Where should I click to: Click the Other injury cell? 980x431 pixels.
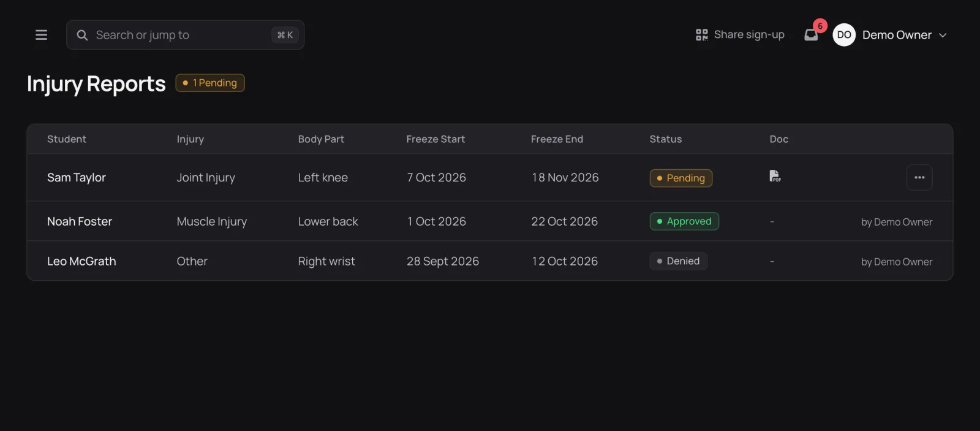click(x=192, y=261)
